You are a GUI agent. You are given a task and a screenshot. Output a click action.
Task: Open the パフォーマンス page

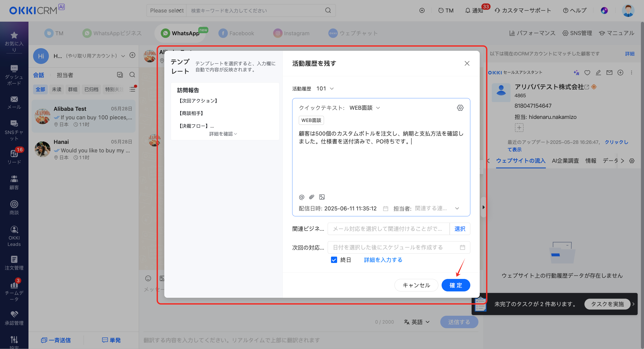[532, 33]
